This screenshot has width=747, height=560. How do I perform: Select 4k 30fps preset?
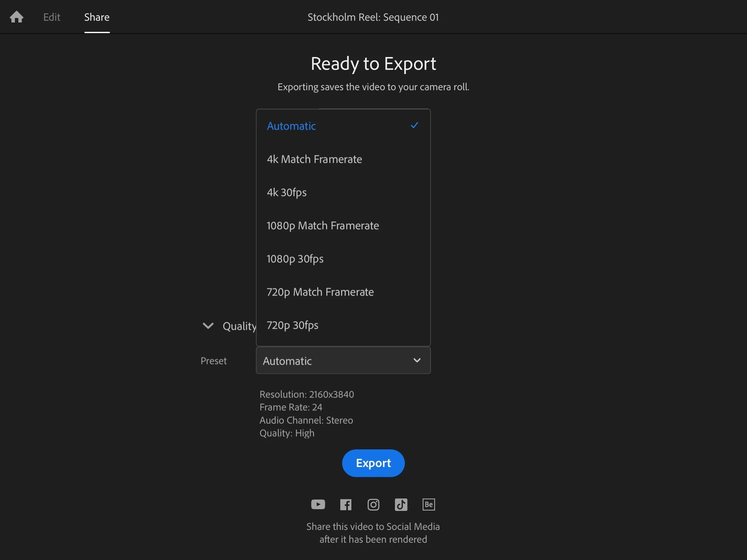286,192
